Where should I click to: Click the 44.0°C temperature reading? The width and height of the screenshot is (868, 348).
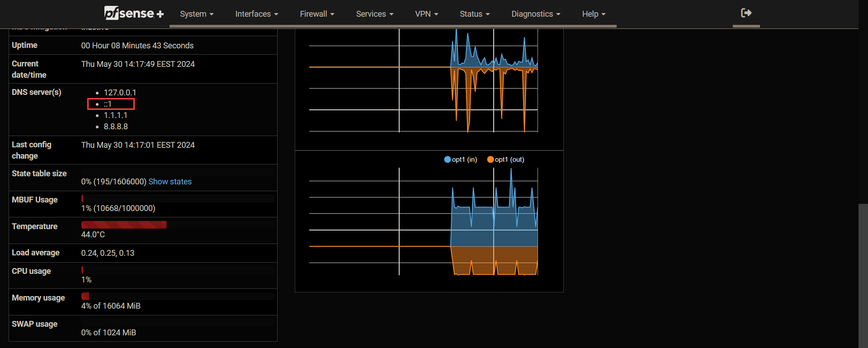tap(93, 235)
